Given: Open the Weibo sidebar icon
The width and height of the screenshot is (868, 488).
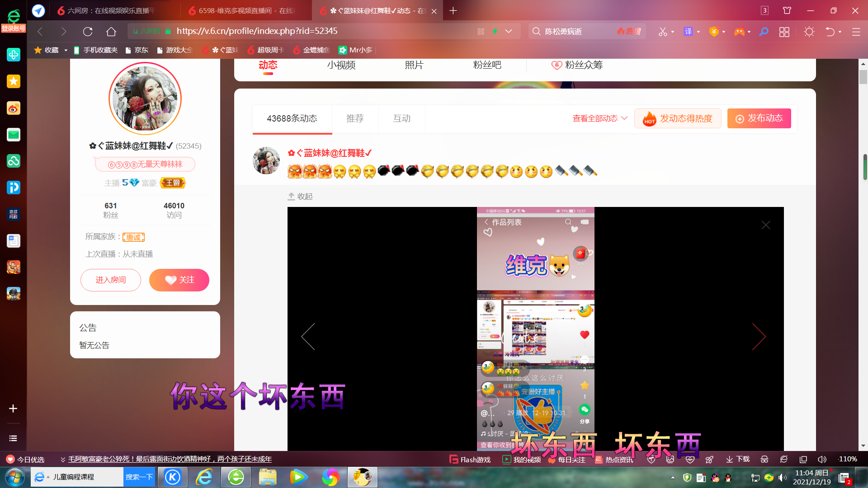Looking at the screenshot, I should [x=14, y=108].
